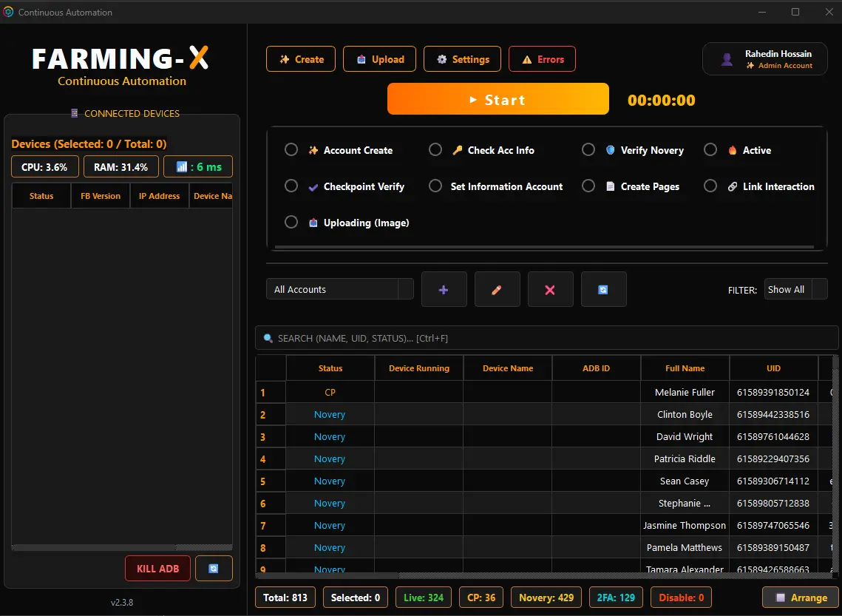
Task: Select the Verify Novery radio option
Action: coord(588,149)
